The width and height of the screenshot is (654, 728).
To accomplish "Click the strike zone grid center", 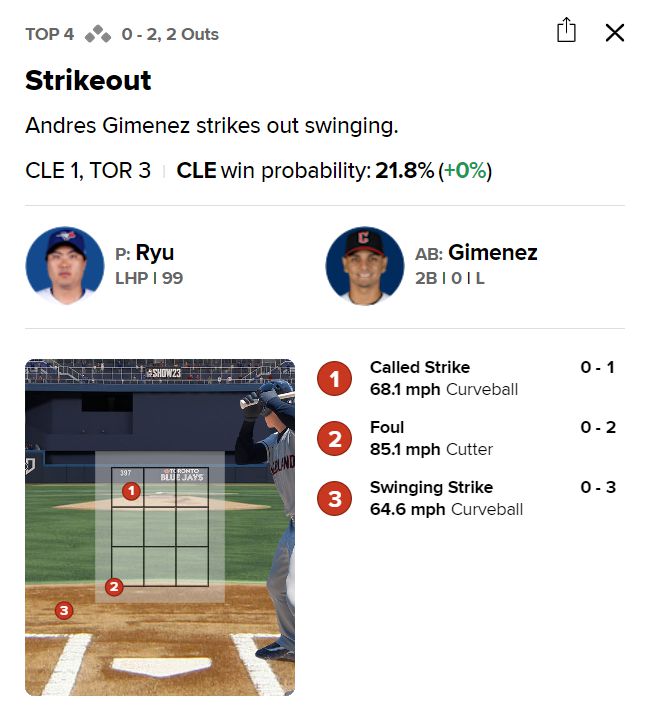I will 160,527.
